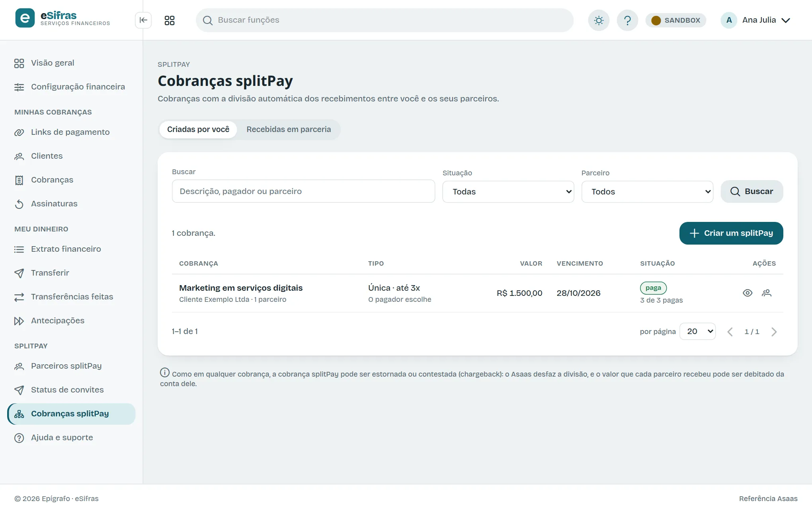812x513 pixels.
Task: Collapse the sidebar with the arrow icon
Action: pyautogui.click(x=143, y=20)
